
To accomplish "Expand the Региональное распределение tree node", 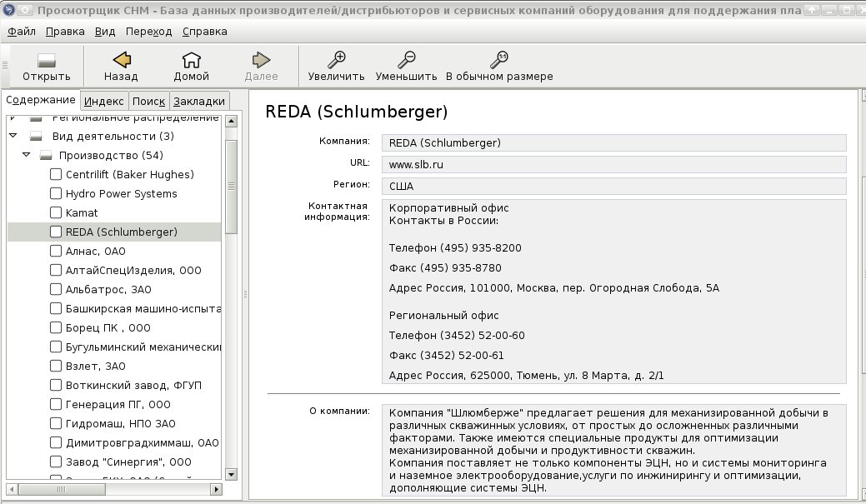I will [x=13, y=117].
